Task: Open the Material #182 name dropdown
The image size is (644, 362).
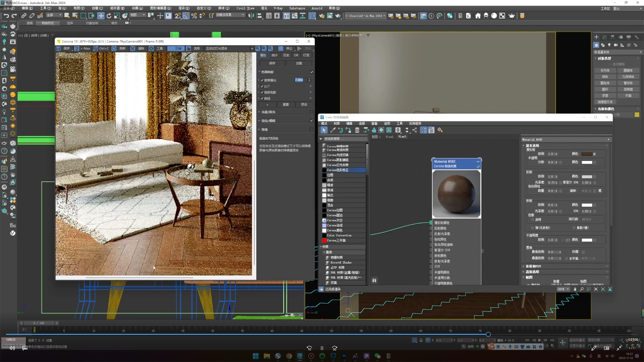Action: point(608,139)
